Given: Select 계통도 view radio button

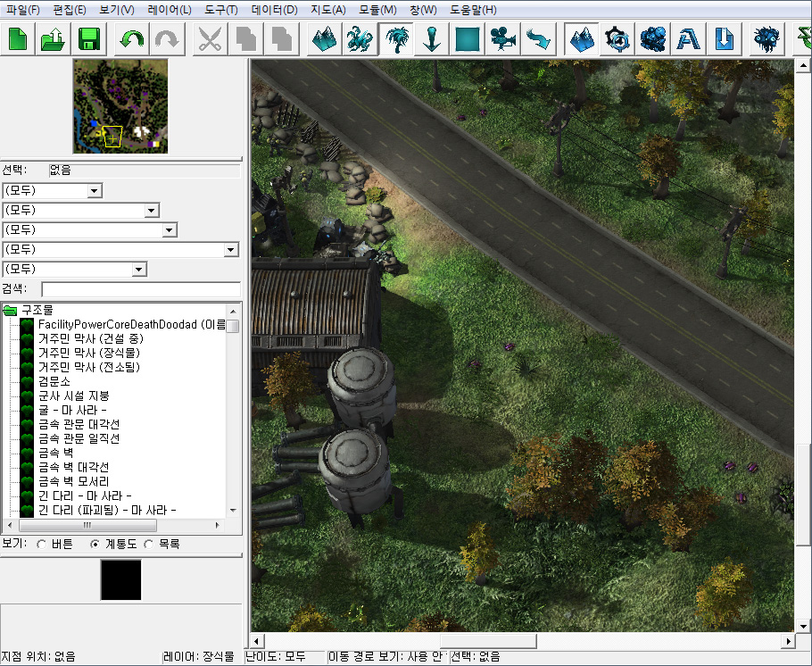Looking at the screenshot, I should coord(95,545).
